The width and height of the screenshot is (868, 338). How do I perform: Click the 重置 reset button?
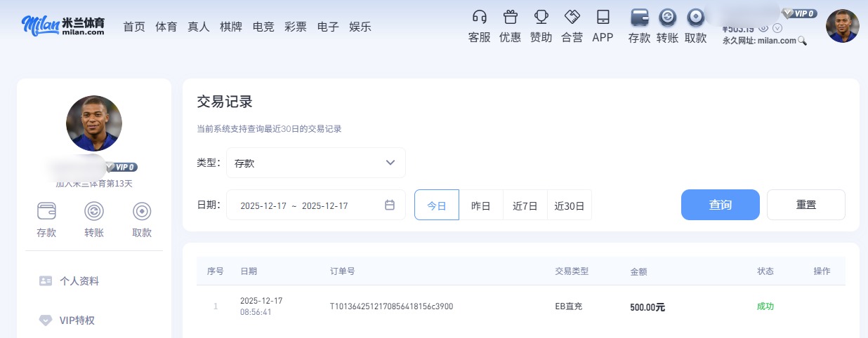(806, 205)
